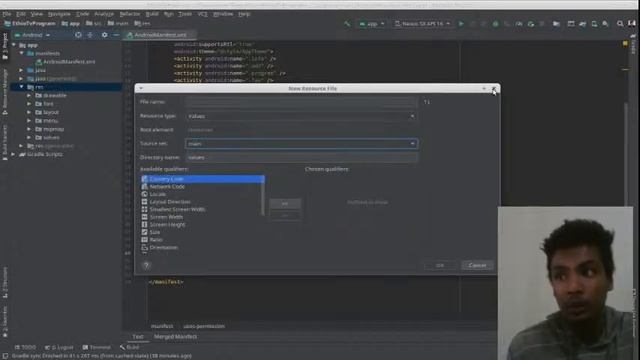Open the Favorites side tab
This screenshot has height=360, width=640.
pos(5,321)
